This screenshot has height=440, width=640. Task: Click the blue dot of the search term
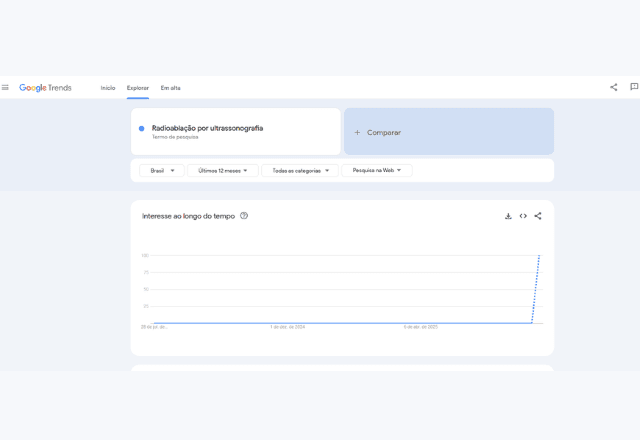142,129
